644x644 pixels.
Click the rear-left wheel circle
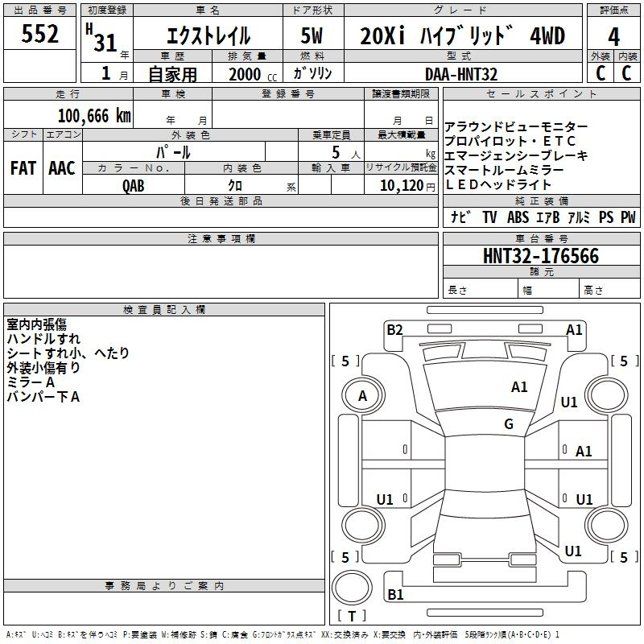tap(363, 526)
